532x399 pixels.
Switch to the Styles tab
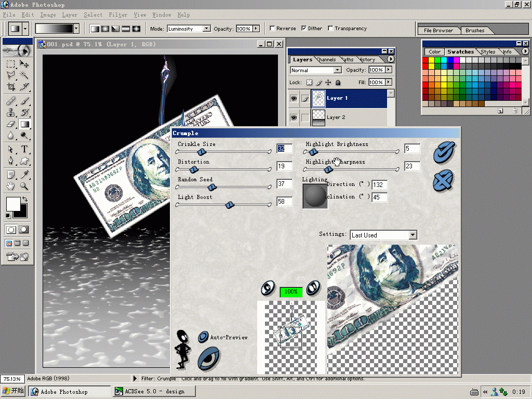coord(488,51)
